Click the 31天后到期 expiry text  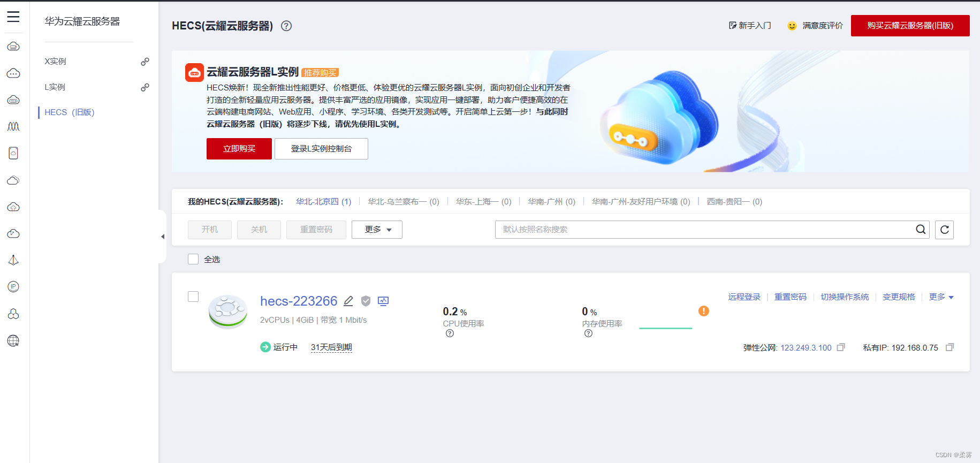331,347
